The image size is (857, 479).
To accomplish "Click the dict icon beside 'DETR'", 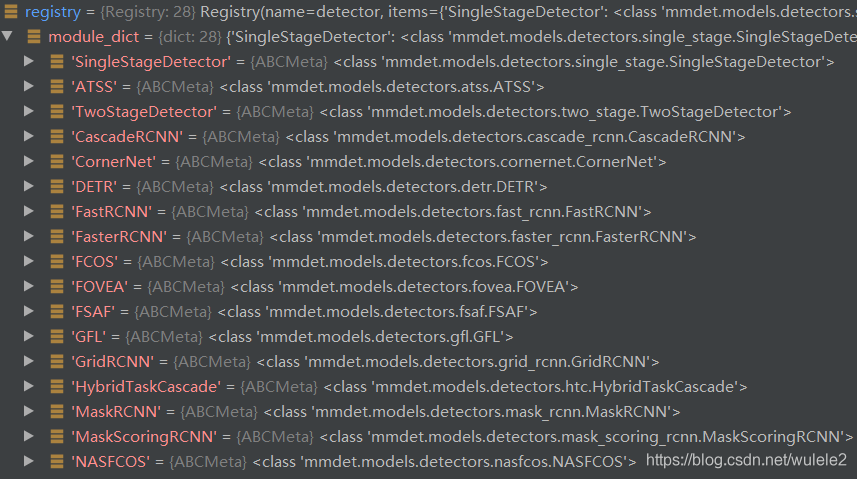I will pyautogui.click(x=57, y=186).
